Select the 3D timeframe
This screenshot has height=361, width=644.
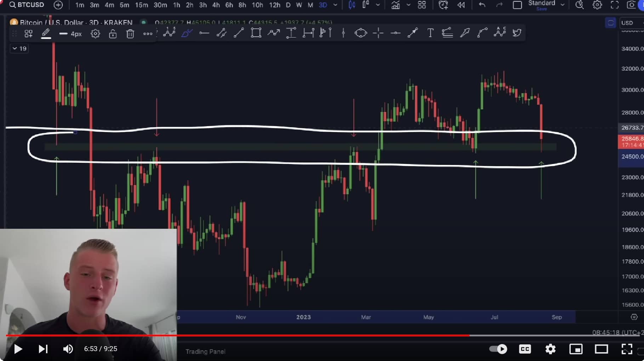[323, 5]
